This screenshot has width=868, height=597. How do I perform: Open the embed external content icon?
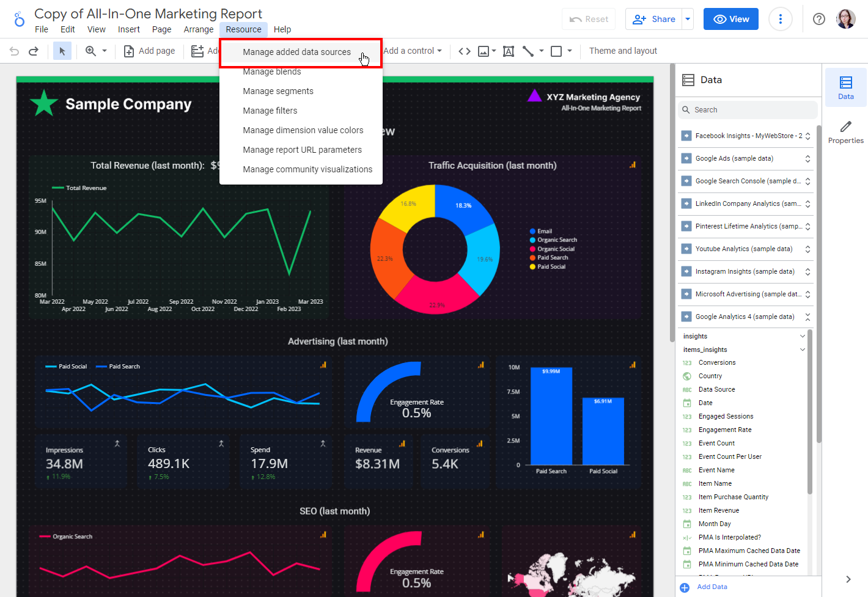[464, 51]
